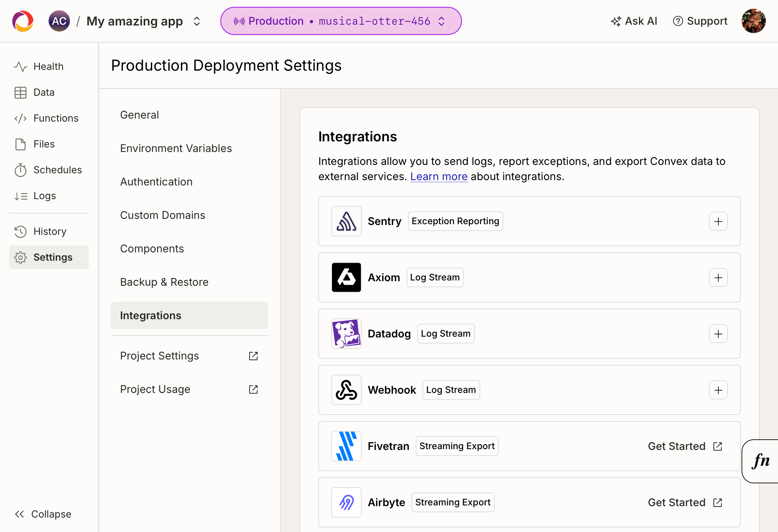
Task: Click the Streaming Export tag next to Fivetran
Action: [457, 446]
